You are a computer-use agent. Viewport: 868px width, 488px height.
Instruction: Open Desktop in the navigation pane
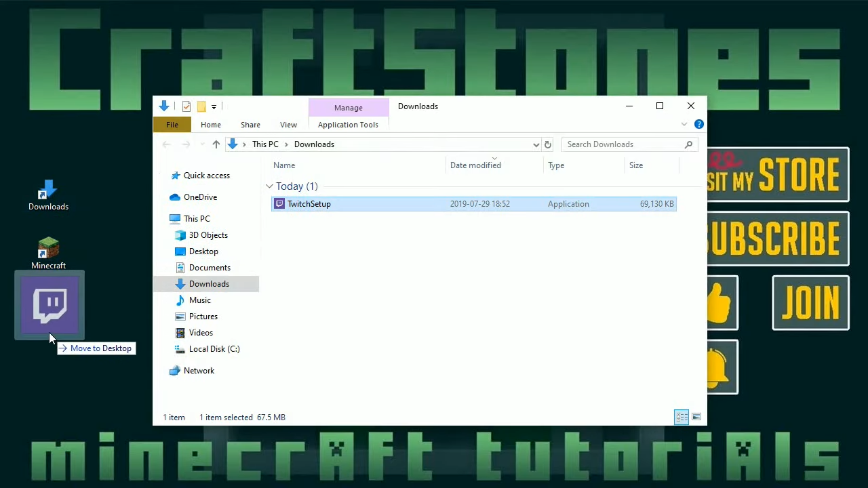click(x=203, y=251)
